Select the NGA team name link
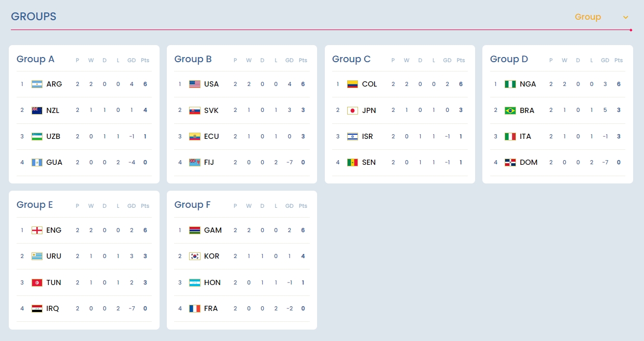The width and height of the screenshot is (644, 341). pos(528,84)
